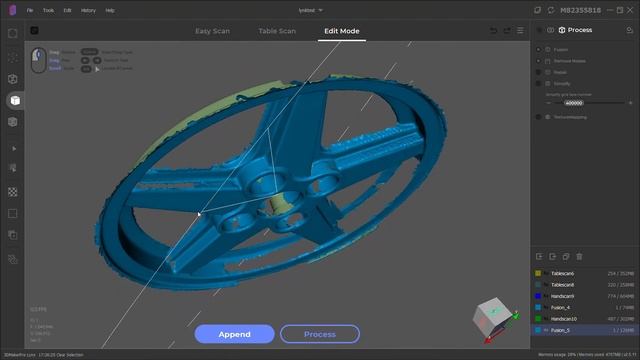Image resolution: width=640 pixels, height=360 pixels.
Task: Click the top square icon in left sidebar
Action: point(13,33)
